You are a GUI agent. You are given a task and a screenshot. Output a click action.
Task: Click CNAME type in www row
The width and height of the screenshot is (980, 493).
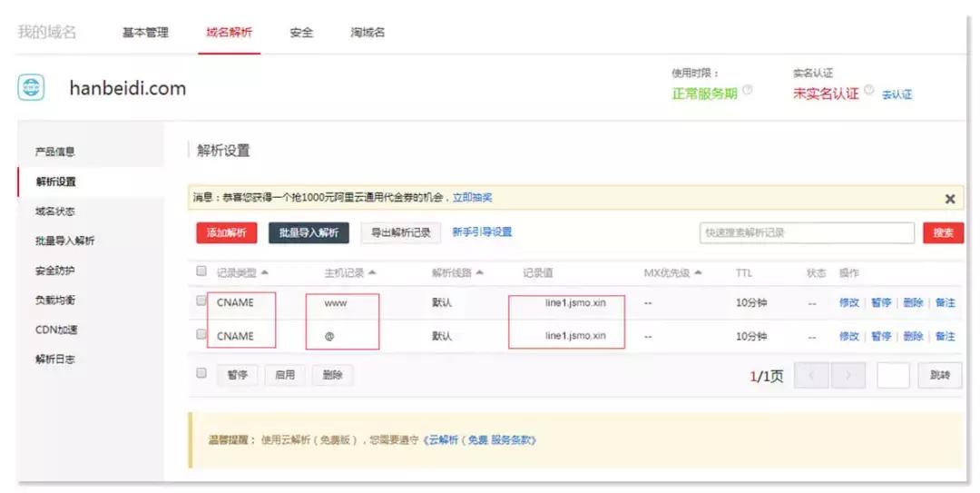tap(235, 303)
